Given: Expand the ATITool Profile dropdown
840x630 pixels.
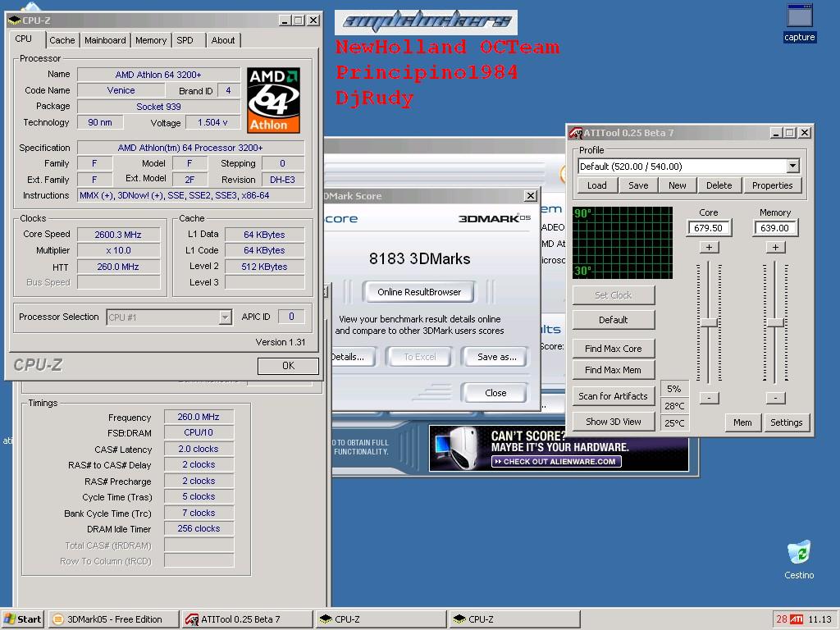Looking at the screenshot, I should pos(793,166).
